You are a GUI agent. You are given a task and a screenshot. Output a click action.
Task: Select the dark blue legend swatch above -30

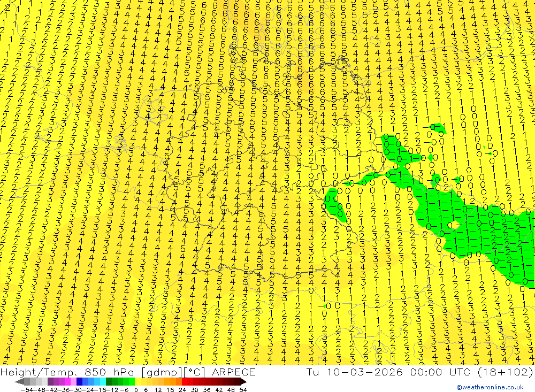[x=79, y=381]
